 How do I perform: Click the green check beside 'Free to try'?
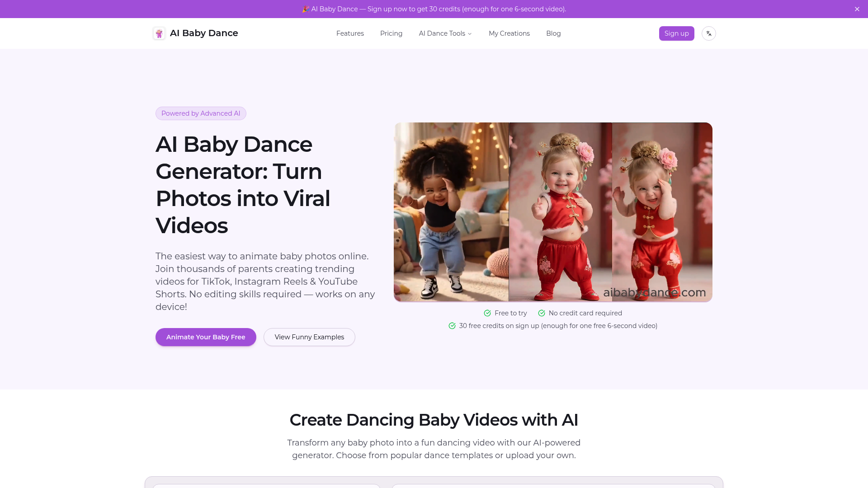[x=487, y=313]
